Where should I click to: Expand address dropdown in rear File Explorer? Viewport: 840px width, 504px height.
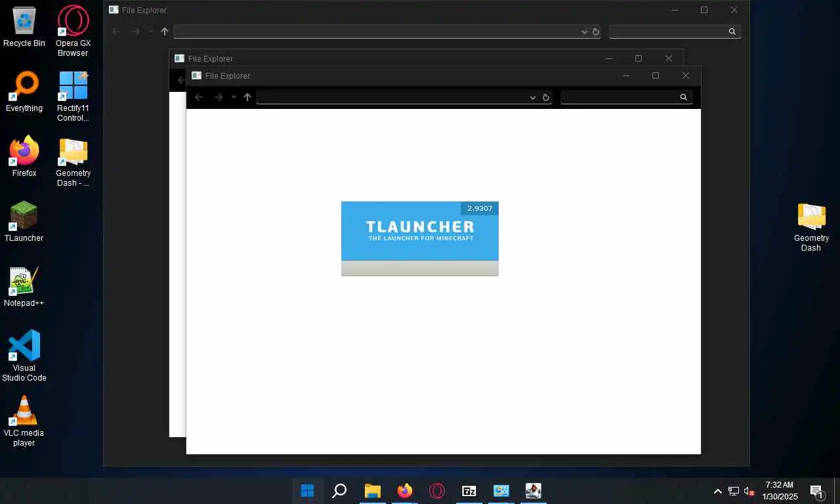click(x=584, y=31)
